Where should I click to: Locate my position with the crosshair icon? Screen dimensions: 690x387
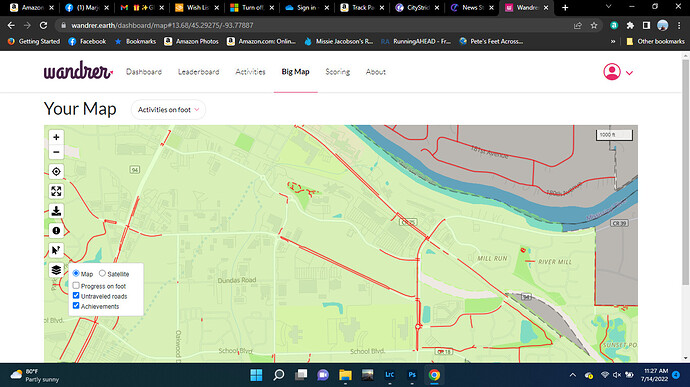click(x=56, y=172)
